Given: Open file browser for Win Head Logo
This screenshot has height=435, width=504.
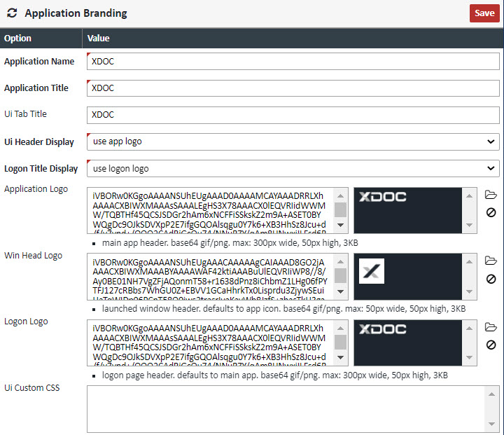Looking at the screenshot, I should coord(491,261).
